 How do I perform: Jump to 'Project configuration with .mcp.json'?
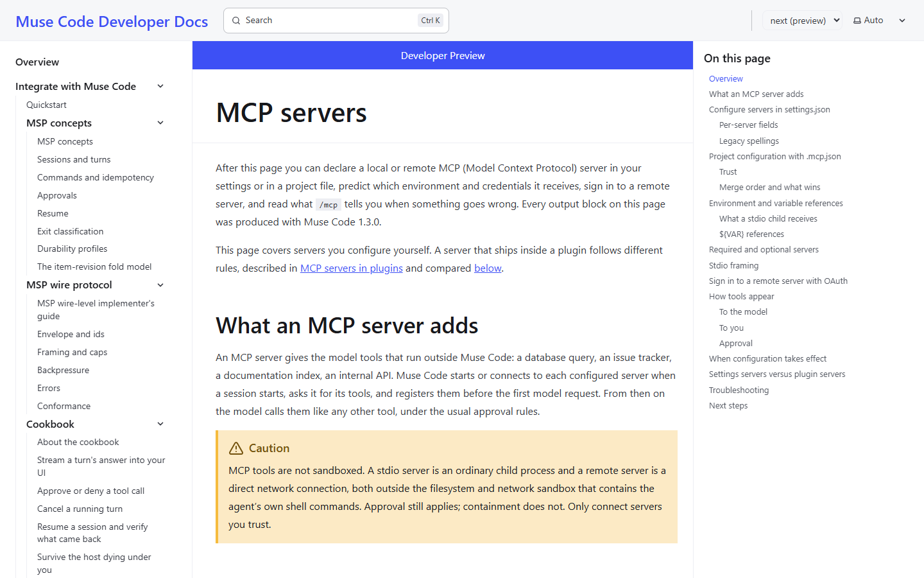coord(775,156)
